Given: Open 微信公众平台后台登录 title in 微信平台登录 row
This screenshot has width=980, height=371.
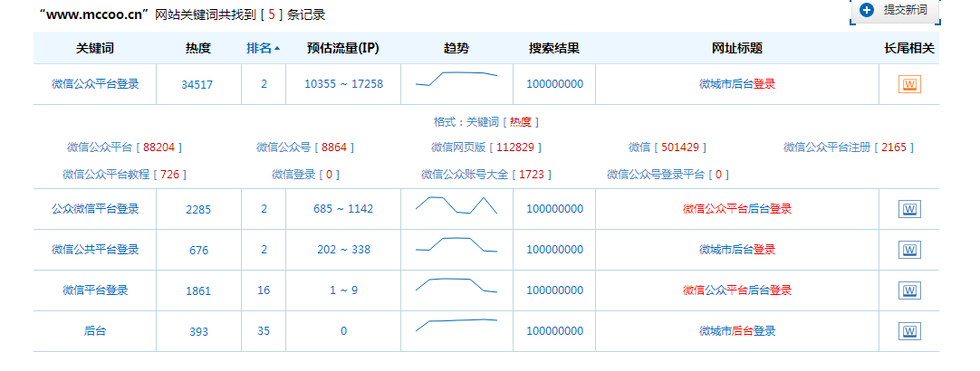Looking at the screenshot, I should tap(737, 290).
